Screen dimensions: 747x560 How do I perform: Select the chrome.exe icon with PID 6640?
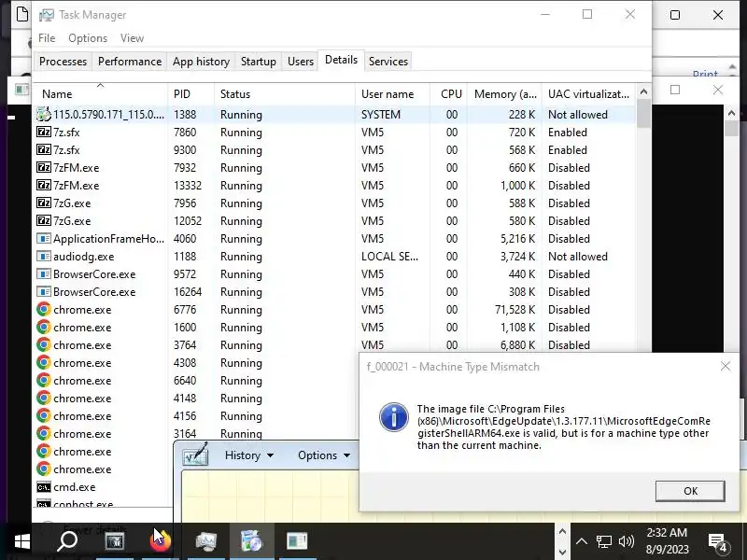click(44, 381)
